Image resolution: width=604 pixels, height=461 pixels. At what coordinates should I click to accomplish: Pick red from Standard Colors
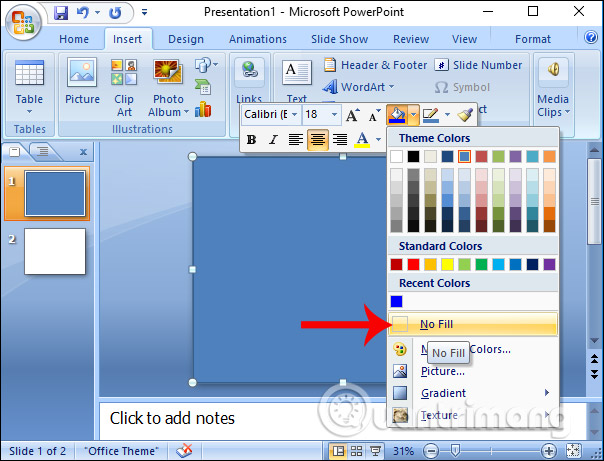[413, 264]
